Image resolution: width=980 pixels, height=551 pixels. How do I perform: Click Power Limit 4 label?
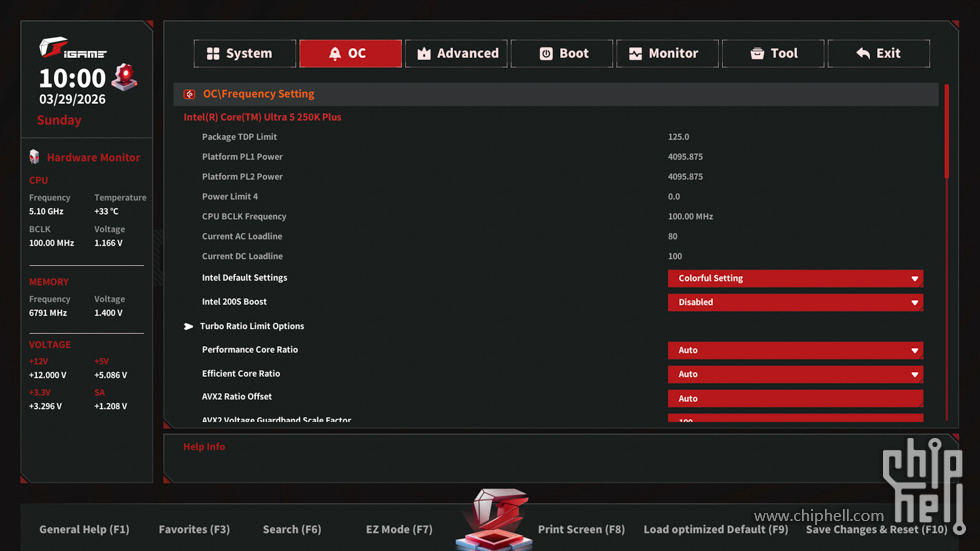point(230,197)
